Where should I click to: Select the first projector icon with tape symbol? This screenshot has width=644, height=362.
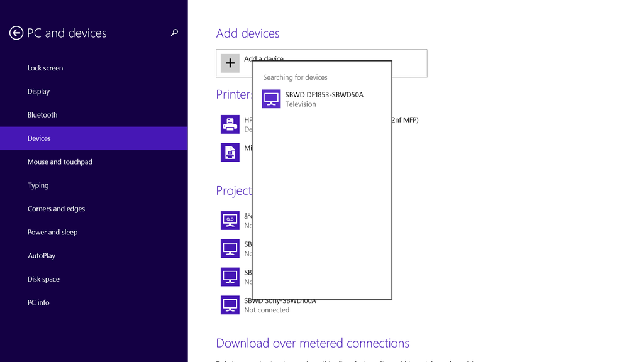tap(230, 221)
